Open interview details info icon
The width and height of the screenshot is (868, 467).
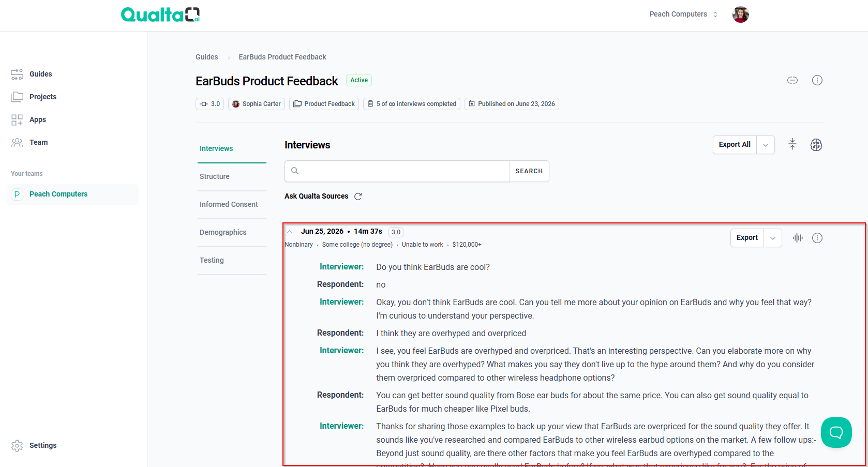point(817,238)
